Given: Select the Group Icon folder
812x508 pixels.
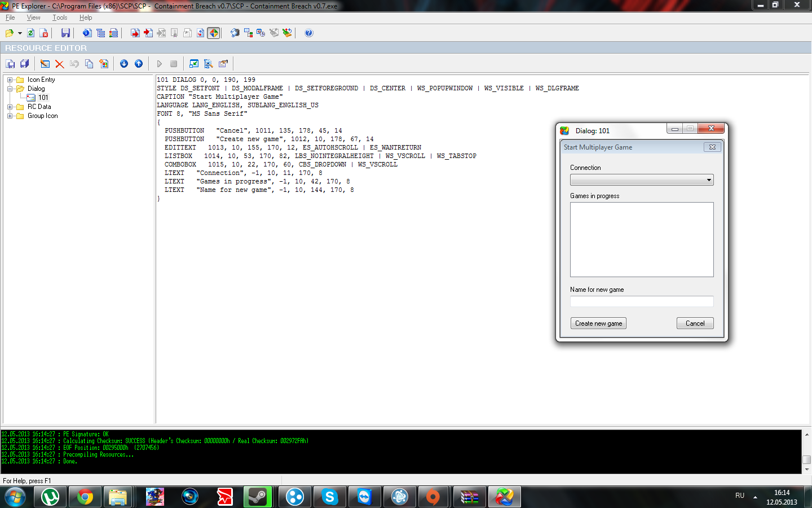Looking at the screenshot, I should 43,116.
